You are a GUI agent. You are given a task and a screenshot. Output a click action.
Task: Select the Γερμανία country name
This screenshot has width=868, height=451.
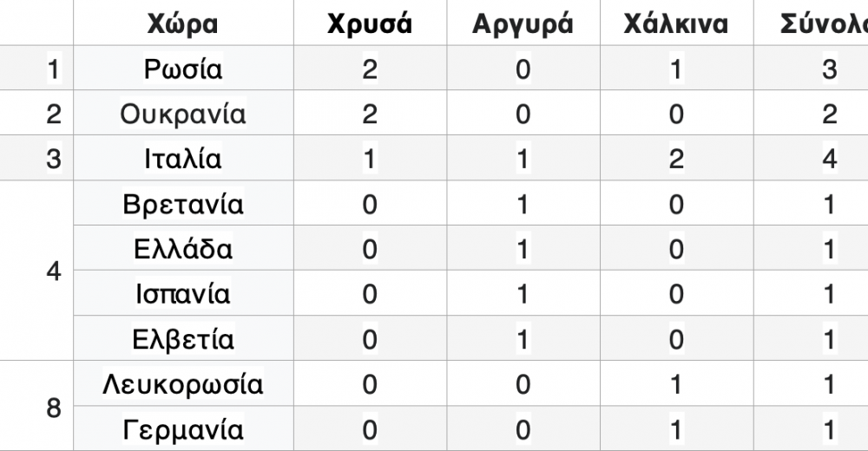pyautogui.click(x=183, y=429)
